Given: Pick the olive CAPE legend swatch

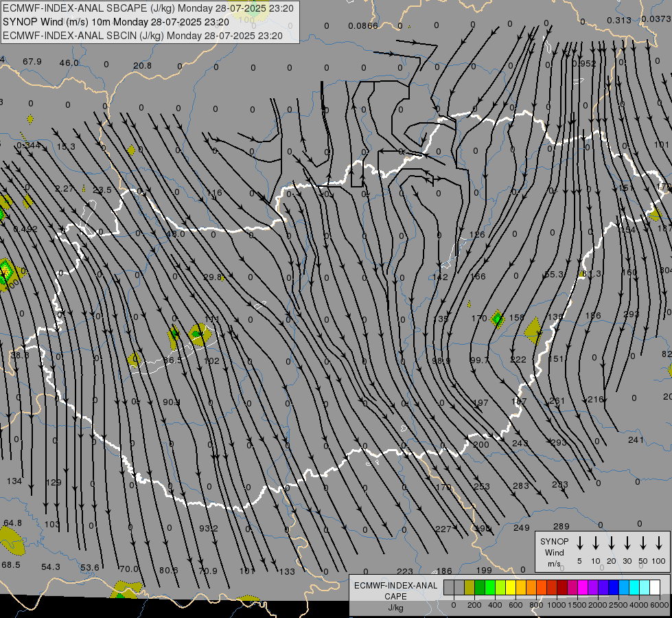Looking at the screenshot, I should point(470,588).
